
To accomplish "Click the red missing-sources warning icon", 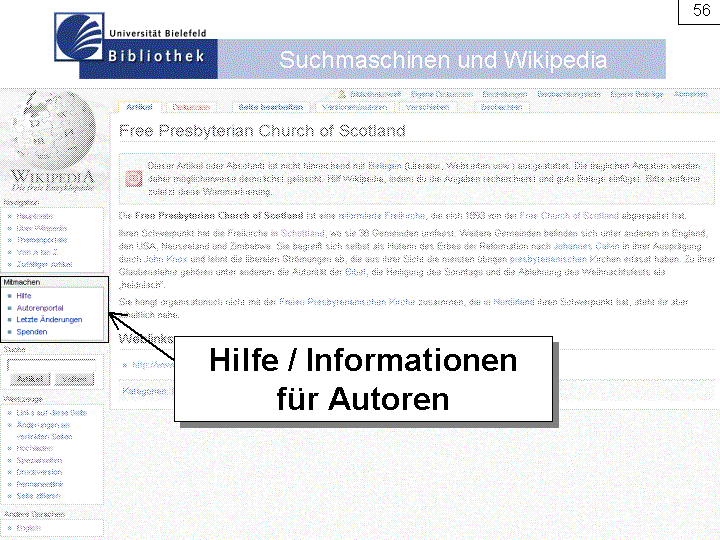I will click(134, 179).
